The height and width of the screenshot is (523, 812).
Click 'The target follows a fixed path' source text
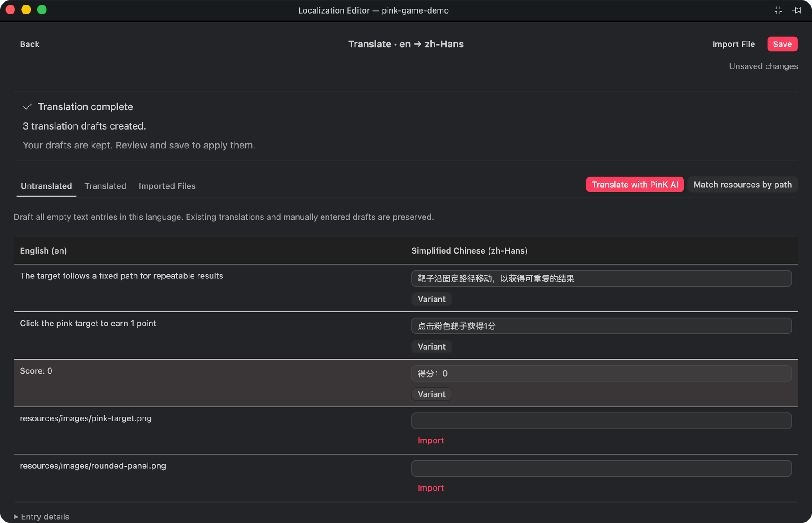pyautogui.click(x=121, y=276)
